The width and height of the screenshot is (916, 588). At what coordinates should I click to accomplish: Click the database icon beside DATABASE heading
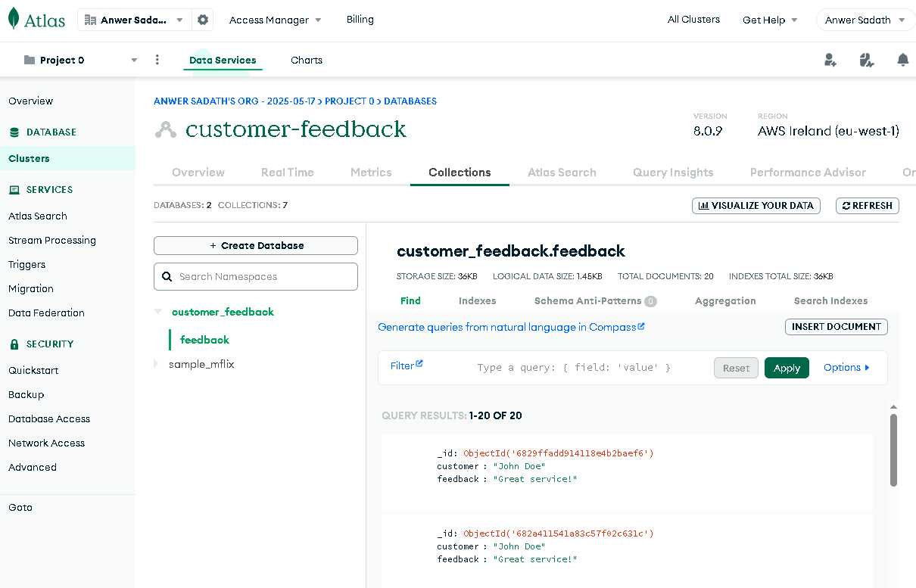click(14, 132)
